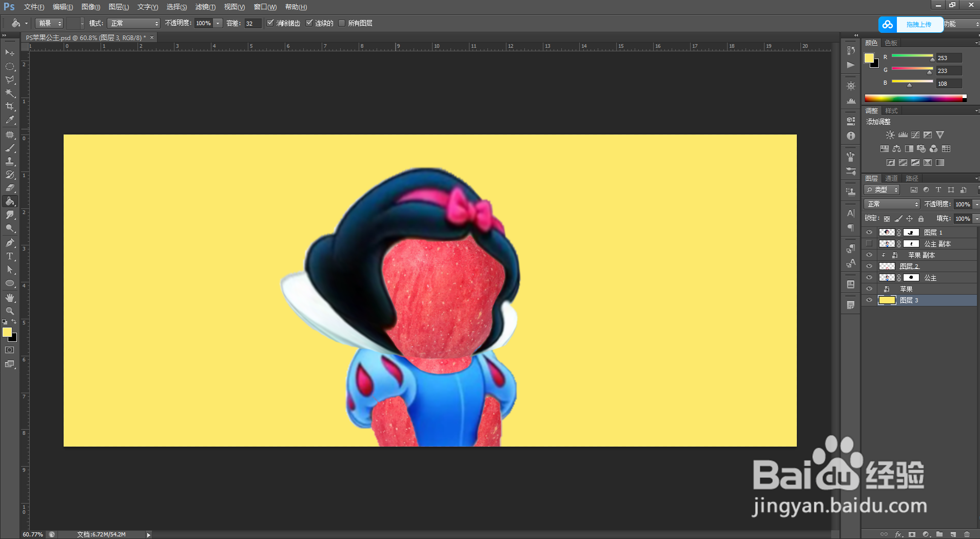This screenshot has width=980, height=539.
Task: Select the Move tool
Action: pyautogui.click(x=10, y=53)
